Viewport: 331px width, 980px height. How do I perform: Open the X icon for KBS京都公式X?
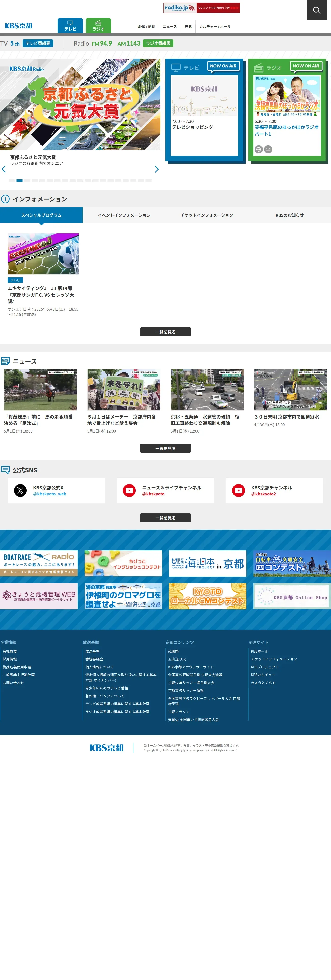coord(21,491)
